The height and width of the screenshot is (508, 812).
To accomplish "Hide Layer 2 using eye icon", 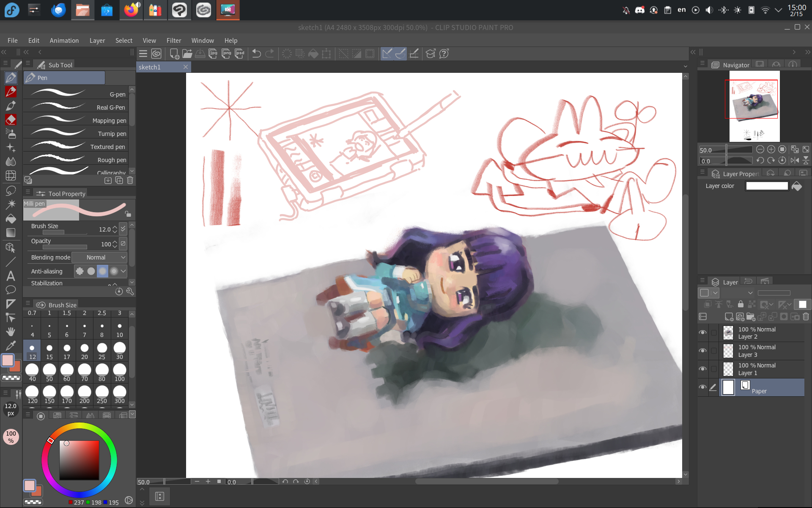I will tap(702, 333).
